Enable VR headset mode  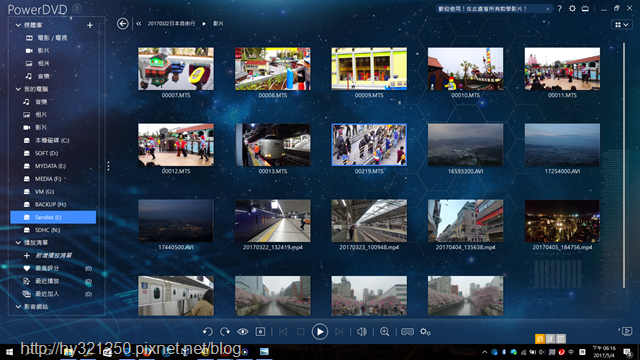[407, 332]
